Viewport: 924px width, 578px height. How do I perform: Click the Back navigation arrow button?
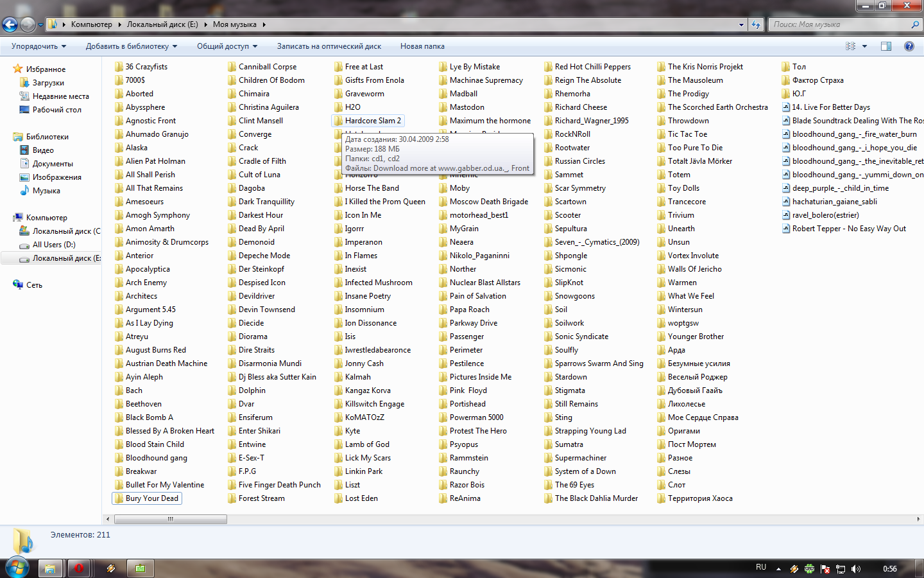tap(10, 25)
